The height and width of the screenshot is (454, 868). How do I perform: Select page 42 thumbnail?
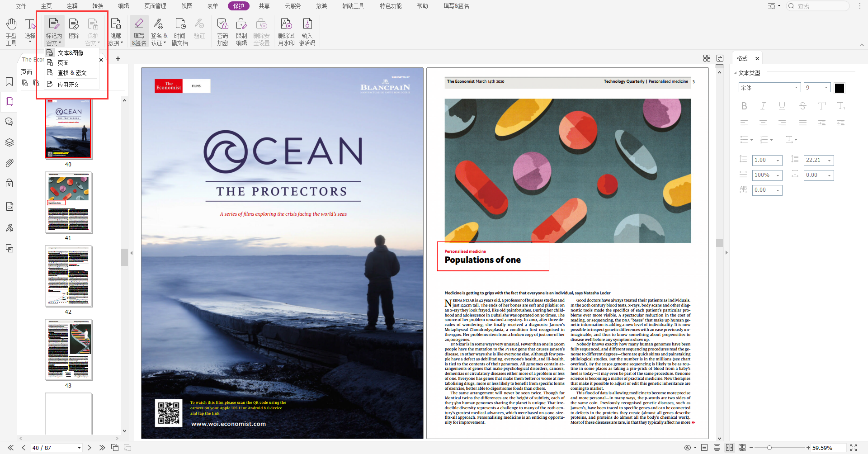[69, 276]
